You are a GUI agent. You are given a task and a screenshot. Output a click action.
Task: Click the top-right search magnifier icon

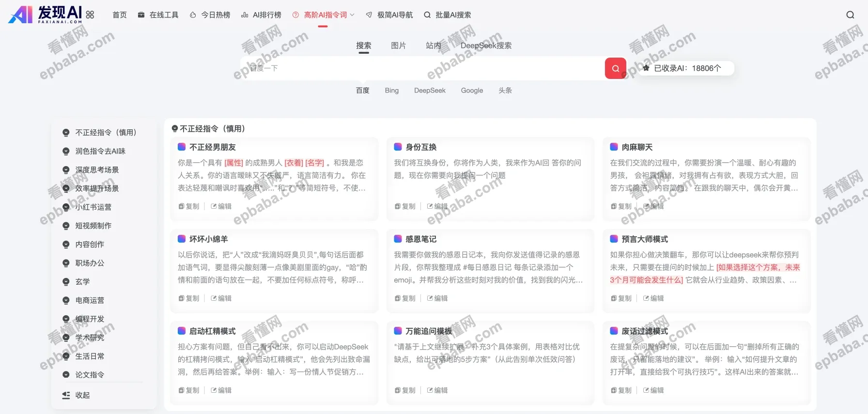coord(850,15)
